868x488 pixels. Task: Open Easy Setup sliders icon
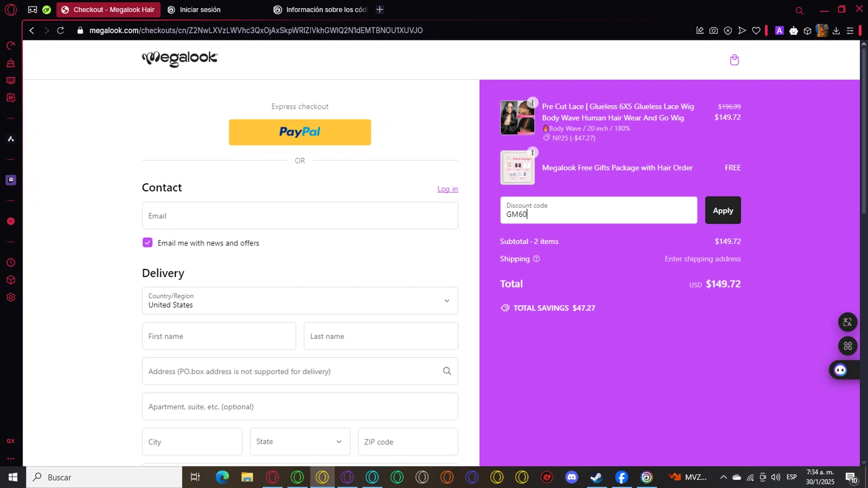point(850,31)
